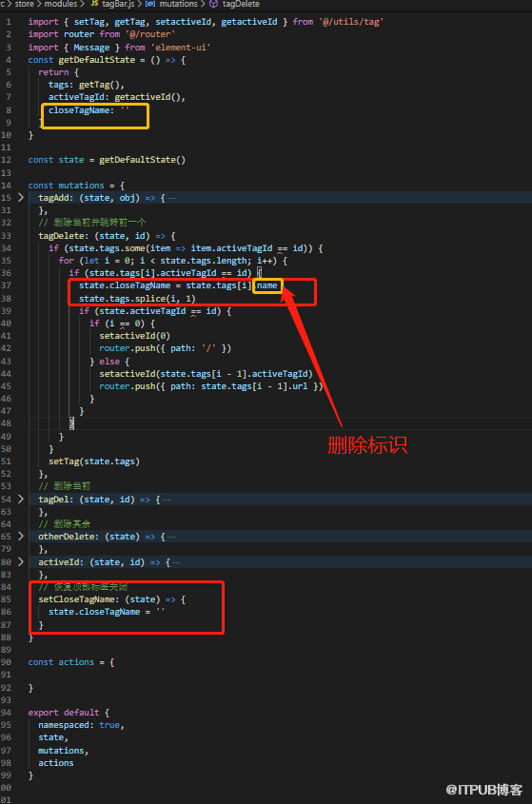This screenshot has width=532, height=804.
Task: Click line number 37 in the gutter
Action: (6, 285)
